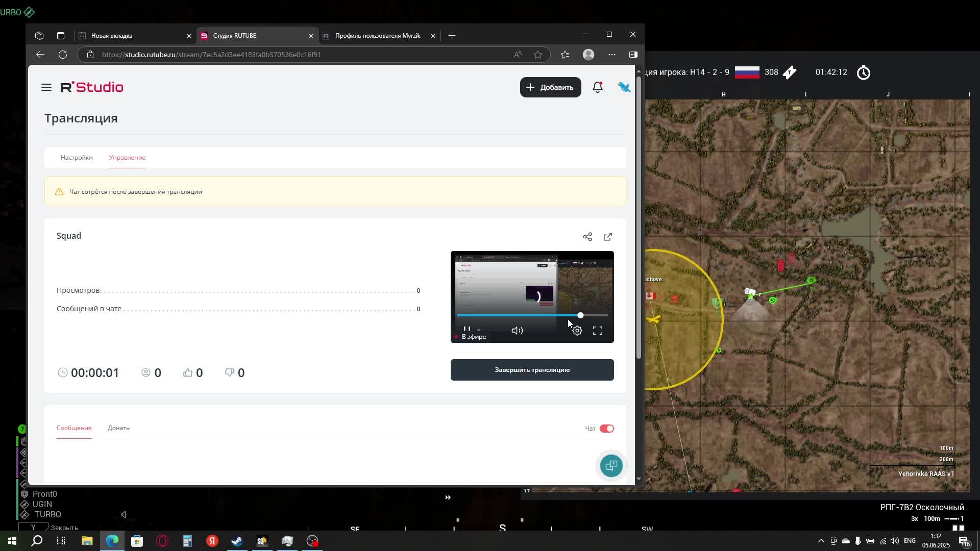Open stream in new window icon

pyautogui.click(x=607, y=237)
